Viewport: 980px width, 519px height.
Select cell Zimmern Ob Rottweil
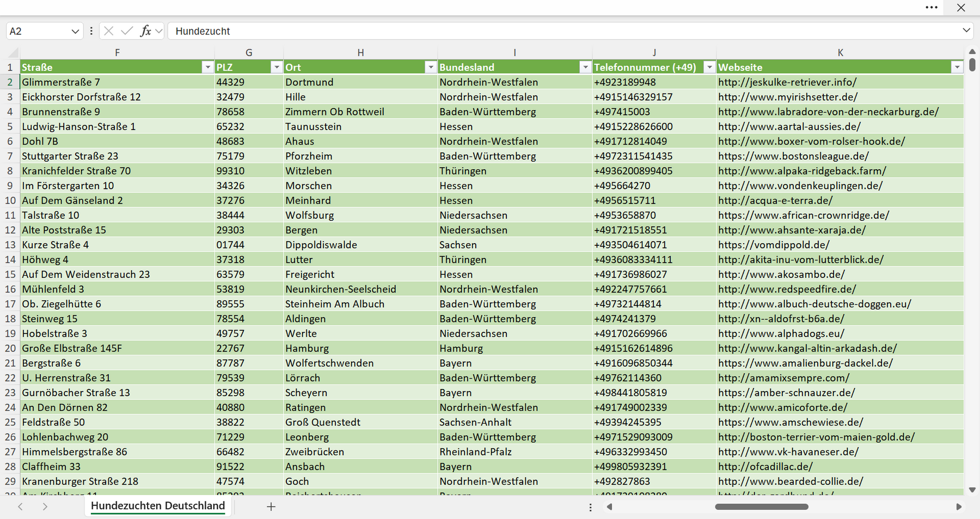pos(360,112)
